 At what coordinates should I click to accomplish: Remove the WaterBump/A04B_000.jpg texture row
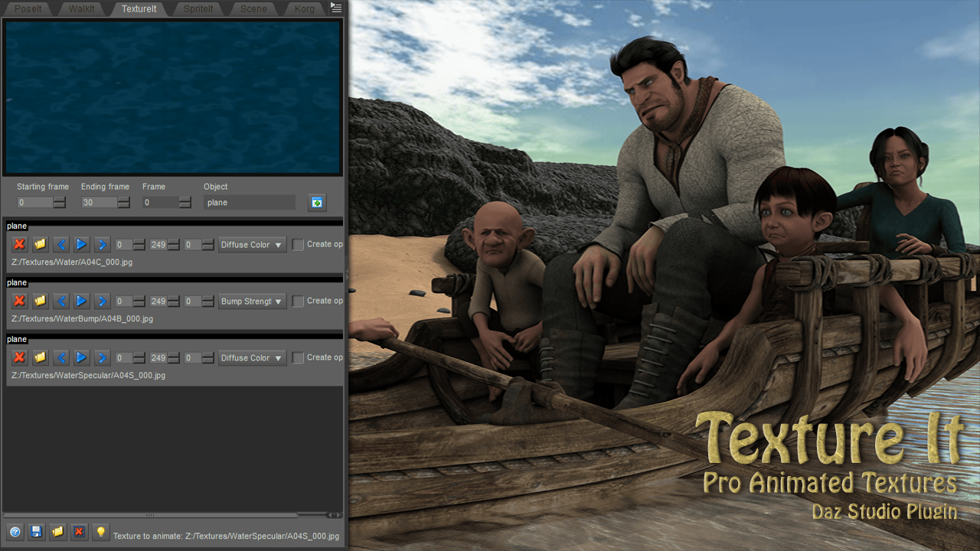(19, 302)
